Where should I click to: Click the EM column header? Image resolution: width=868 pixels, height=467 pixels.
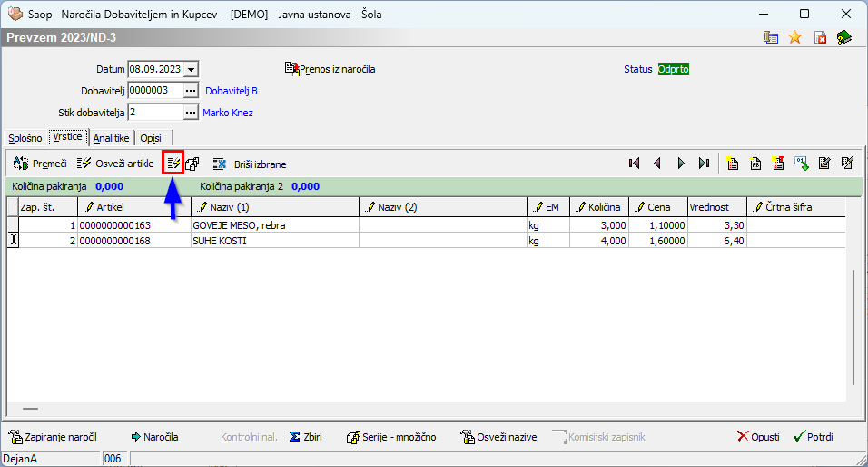[548, 207]
